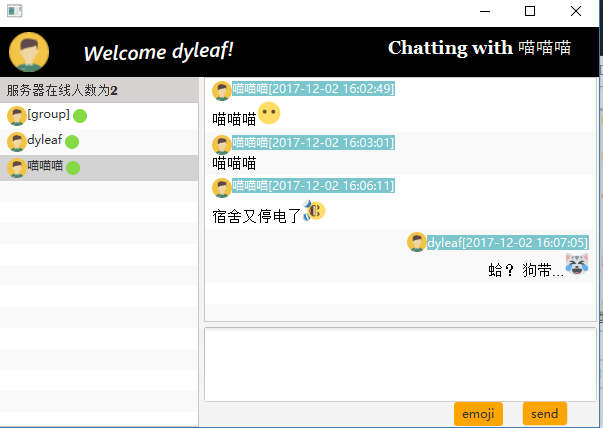Click the dyleaf profile avatar in header

pos(29,52)
